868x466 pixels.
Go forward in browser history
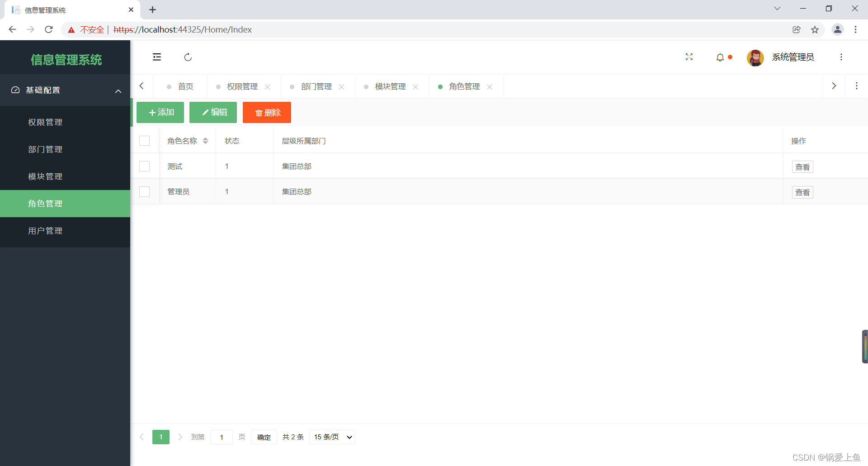click(30, 29)
